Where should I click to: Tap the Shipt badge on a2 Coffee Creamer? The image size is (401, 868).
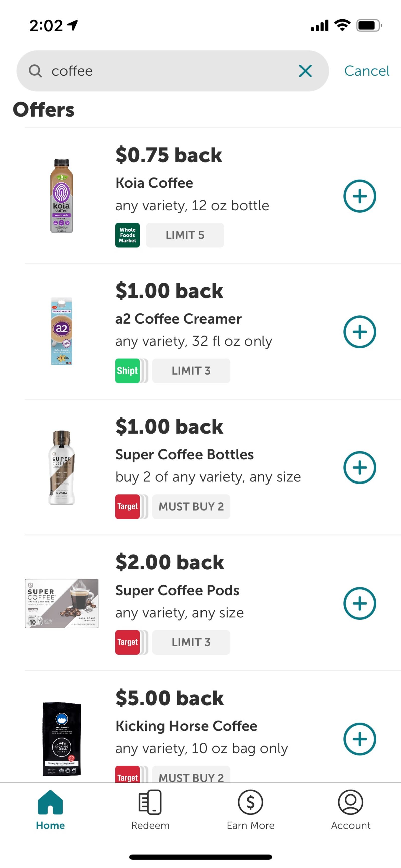pyautogui.click(x=127, y=371)
